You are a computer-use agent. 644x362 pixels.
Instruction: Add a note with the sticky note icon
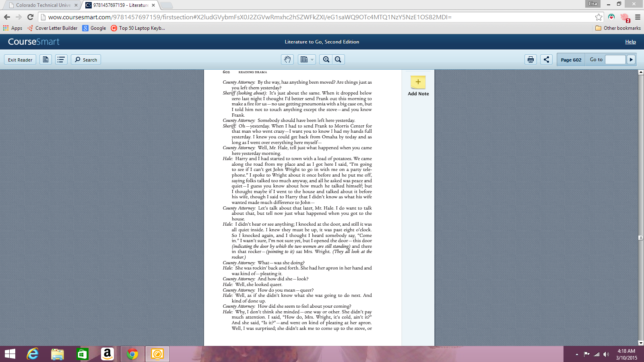[418, 82]
